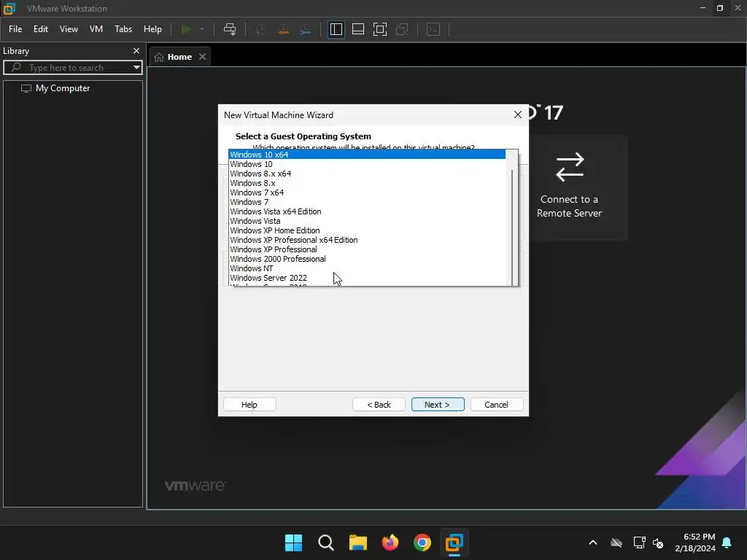Close the Library panel
Screen dimensions: 747x560
coord(136,50)
